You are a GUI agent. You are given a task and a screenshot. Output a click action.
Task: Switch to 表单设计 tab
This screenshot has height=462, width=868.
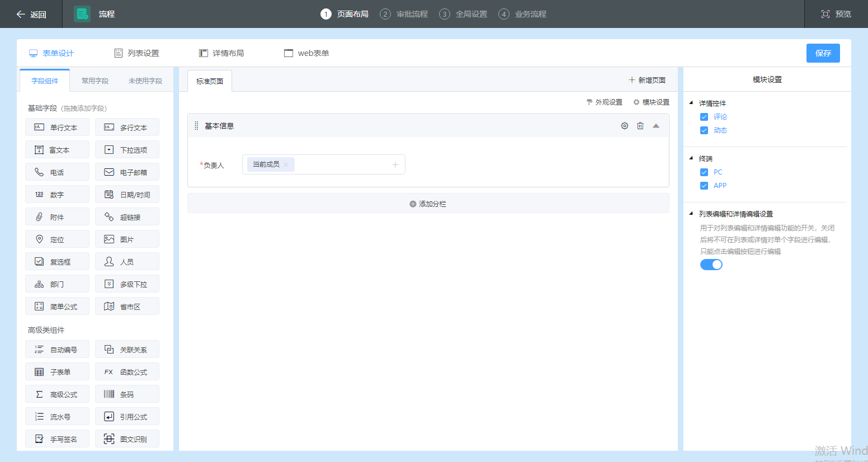pos(51,53)
